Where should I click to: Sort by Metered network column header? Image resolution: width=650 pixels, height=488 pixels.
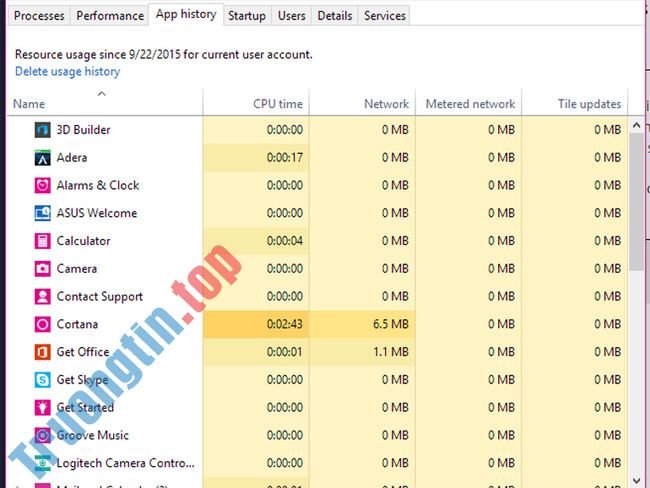point(468,102)
